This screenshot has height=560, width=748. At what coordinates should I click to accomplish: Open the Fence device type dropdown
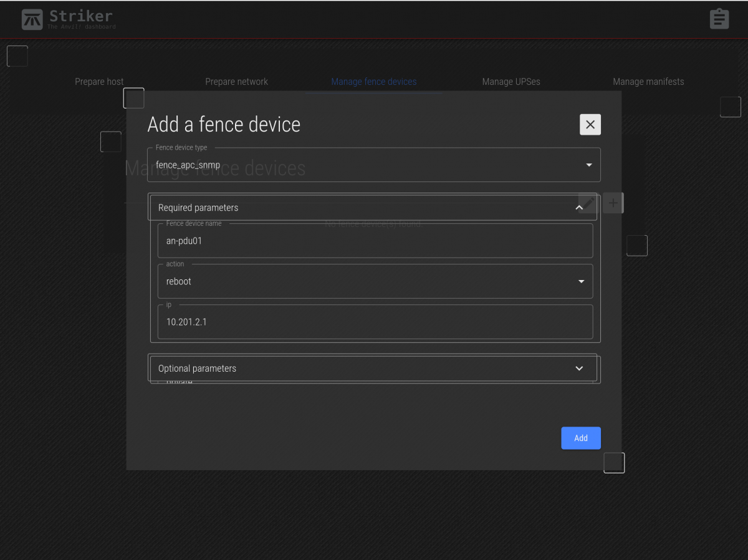[373, 165]
